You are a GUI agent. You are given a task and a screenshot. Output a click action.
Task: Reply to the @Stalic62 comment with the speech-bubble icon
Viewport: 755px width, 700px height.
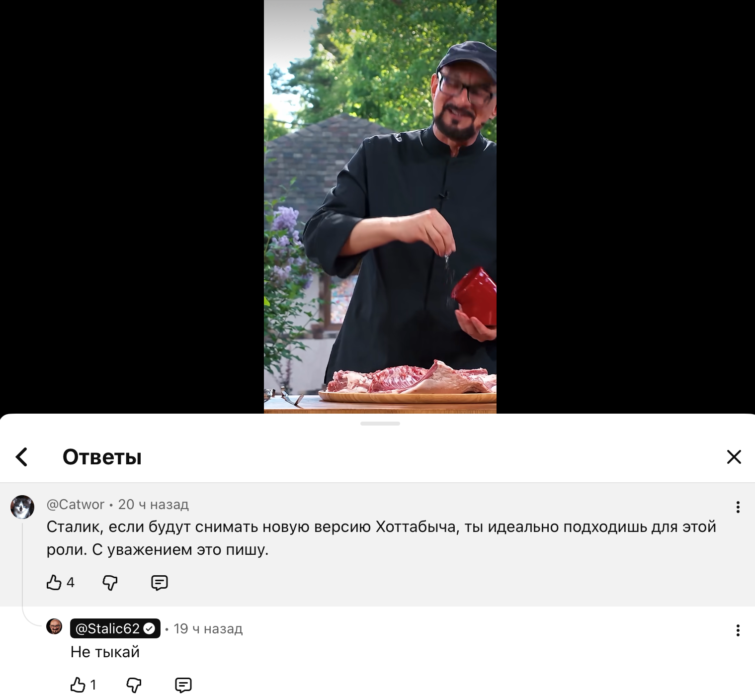[x=183, y=685]
